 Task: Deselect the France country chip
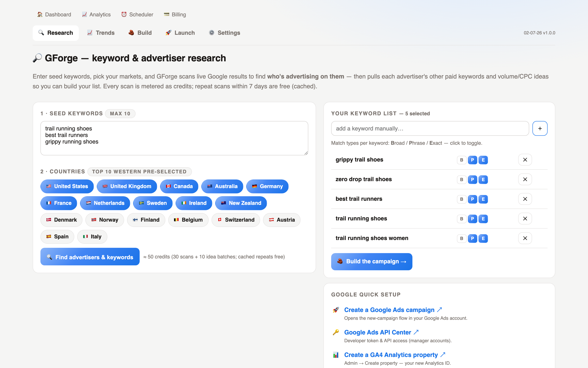(x=59, y=203)
